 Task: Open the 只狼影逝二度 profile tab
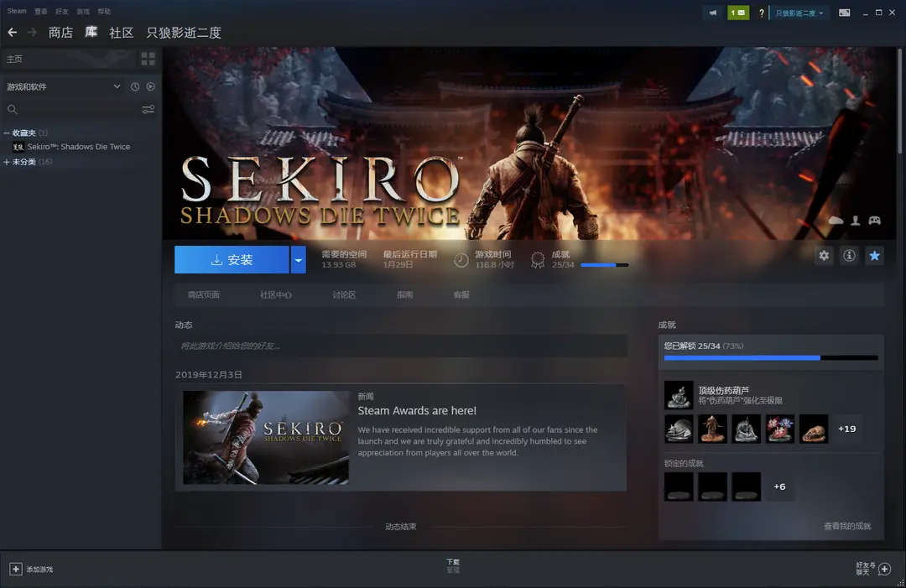click(x=184, y=33)
